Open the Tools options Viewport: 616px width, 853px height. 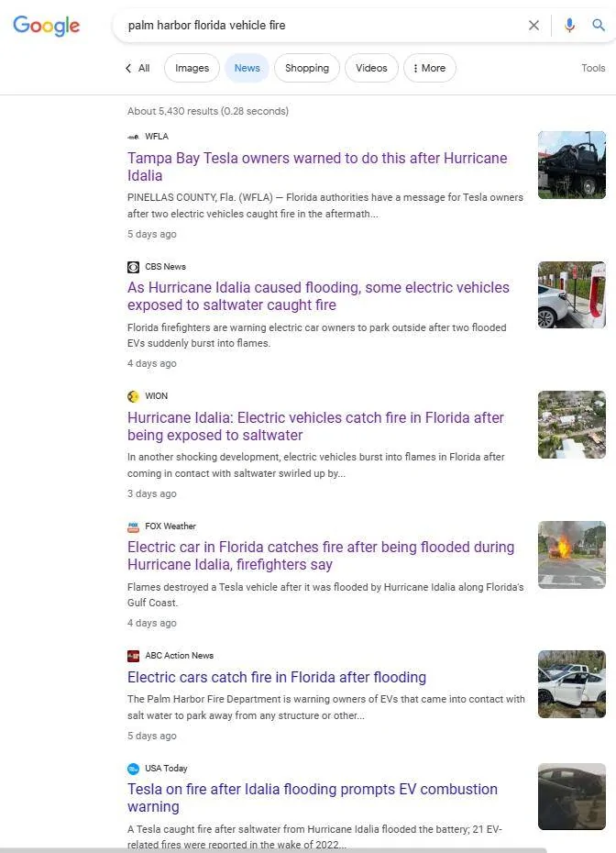[593, 68]
